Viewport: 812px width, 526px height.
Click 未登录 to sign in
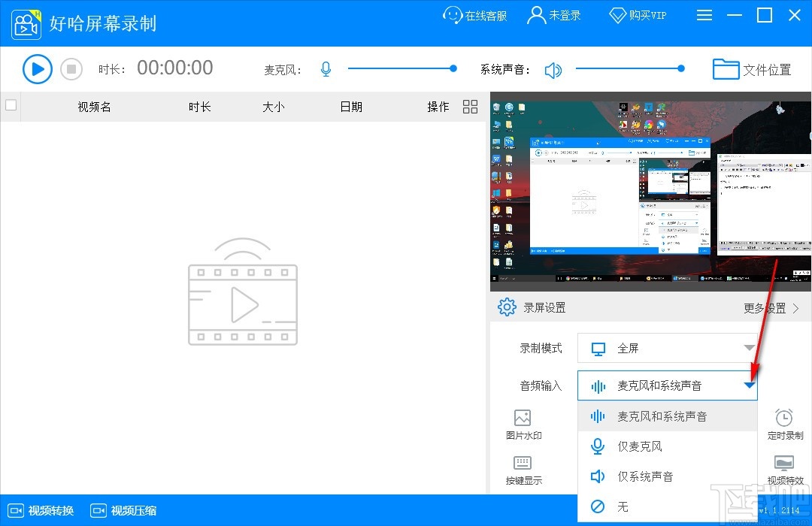[x=555, y=15]
